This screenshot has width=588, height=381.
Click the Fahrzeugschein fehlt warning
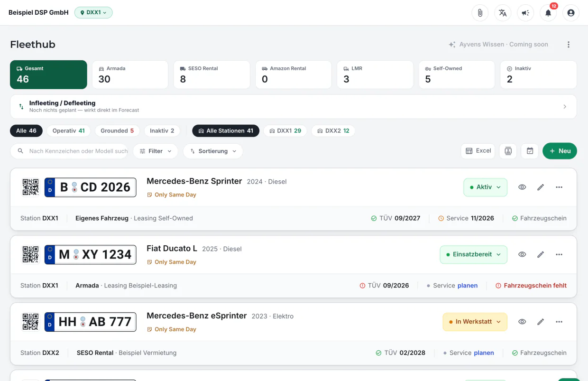[531, 286]
